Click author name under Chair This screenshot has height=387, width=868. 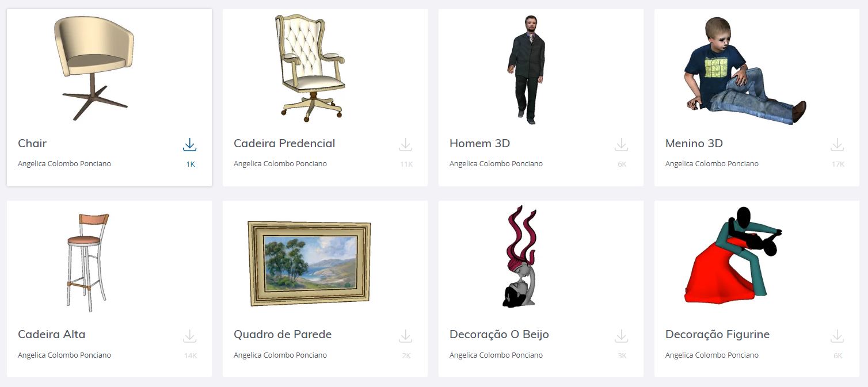tap(64, 163)
